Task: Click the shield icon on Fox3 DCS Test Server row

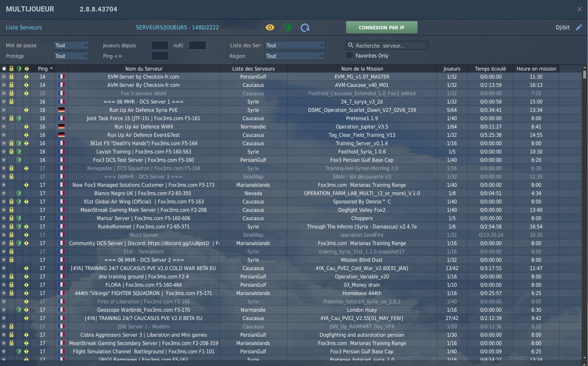Action: 19,160
